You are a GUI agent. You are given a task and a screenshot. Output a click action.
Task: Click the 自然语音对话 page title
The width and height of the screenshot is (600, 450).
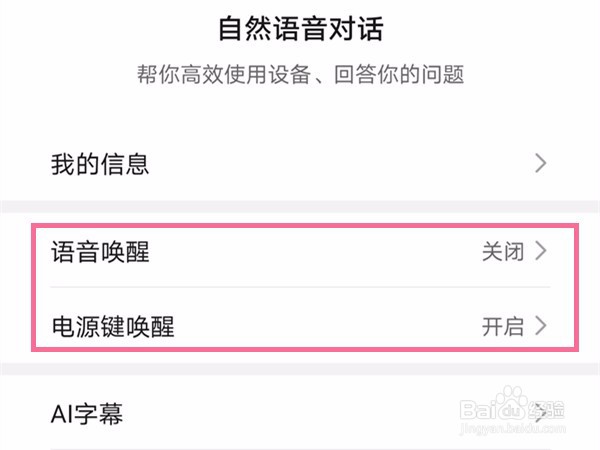301,29
